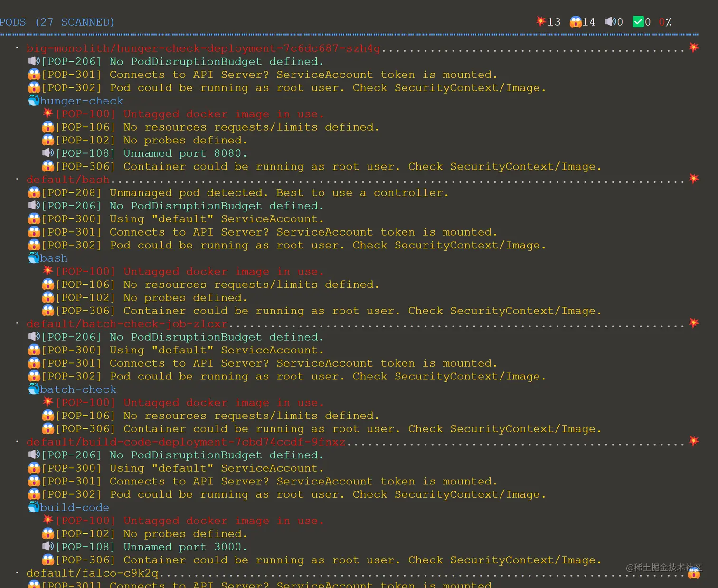The image size is (718, 588).
Task: Select the '[POP-108] Unnamed port 3000.' text
Action: coord(151,547)
